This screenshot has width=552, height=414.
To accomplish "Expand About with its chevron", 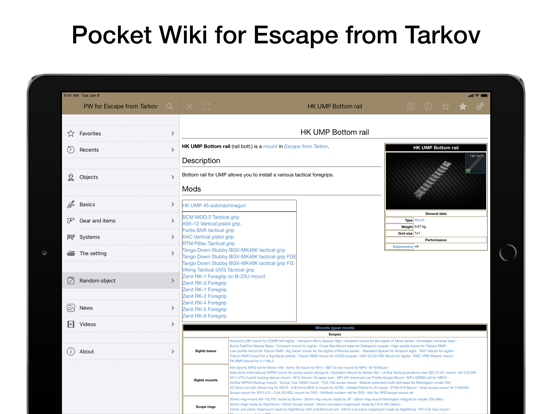I will click(172, 351).
